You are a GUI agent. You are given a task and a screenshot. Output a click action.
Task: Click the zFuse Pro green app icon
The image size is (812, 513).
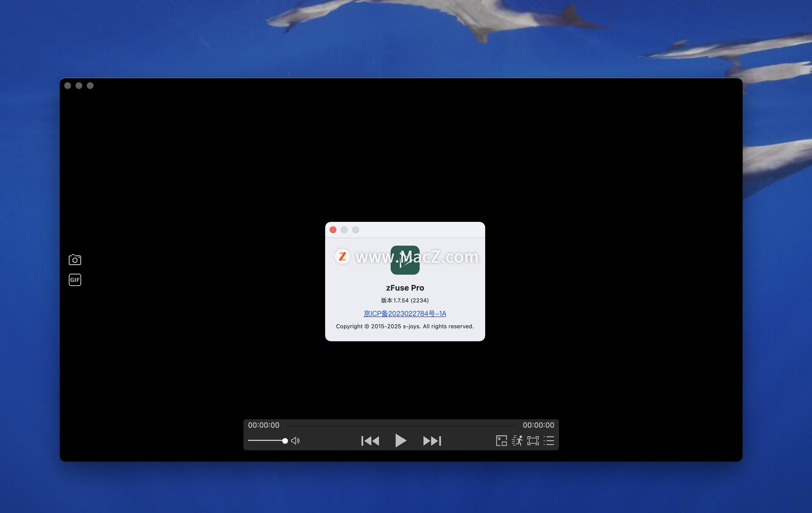pyautogui.click(x=405, y=260)
